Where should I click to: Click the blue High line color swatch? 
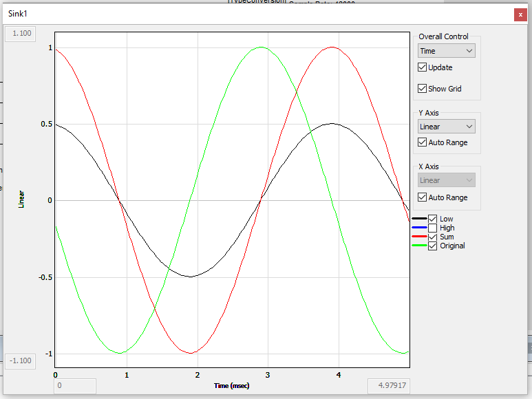tap(418, 228)
